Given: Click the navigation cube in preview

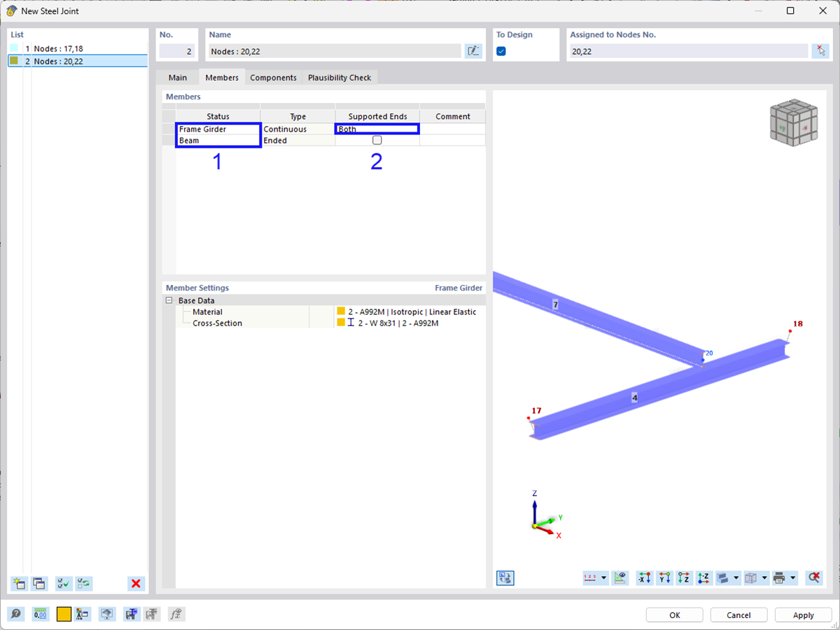Looking at the screenshot, I should click(x=794, y=125).
